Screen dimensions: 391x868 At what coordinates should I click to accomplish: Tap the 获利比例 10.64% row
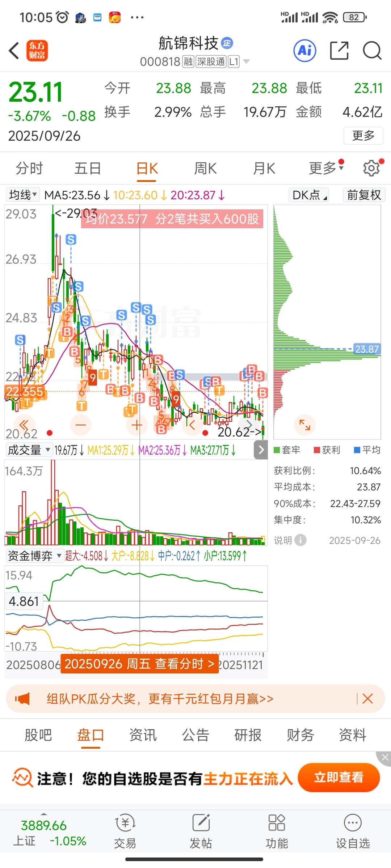[x=327, y=471]
